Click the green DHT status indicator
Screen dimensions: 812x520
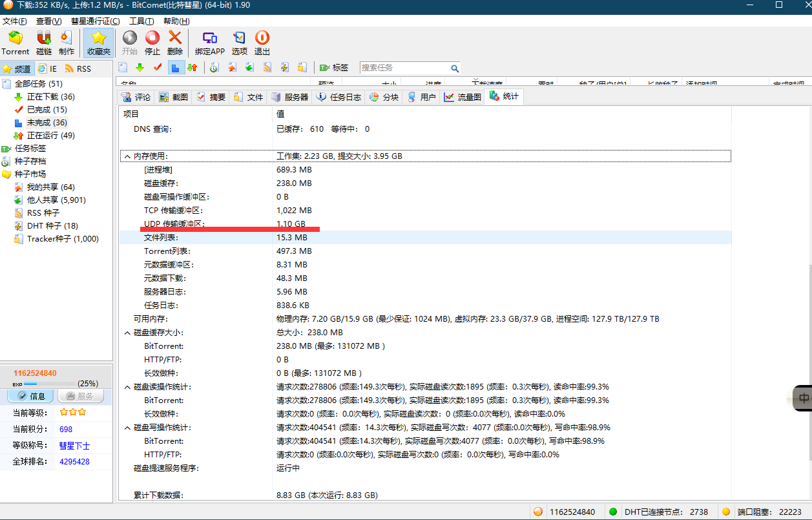613,512
